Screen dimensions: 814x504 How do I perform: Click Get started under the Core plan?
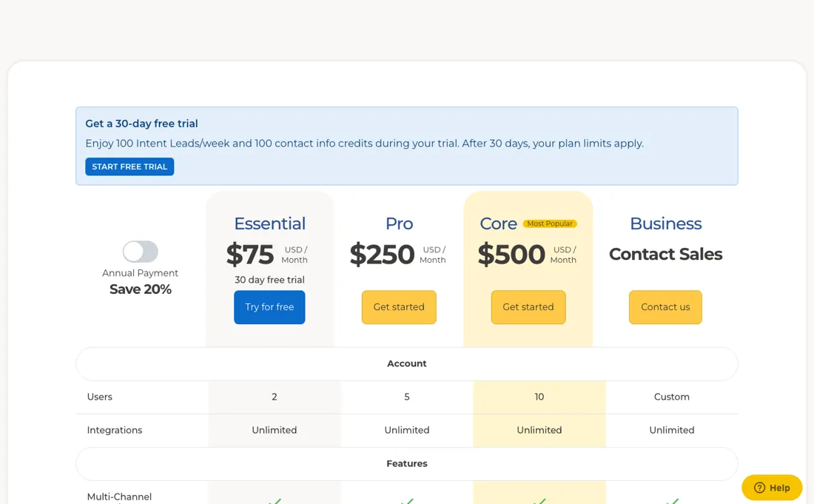(x=528, y=307)
